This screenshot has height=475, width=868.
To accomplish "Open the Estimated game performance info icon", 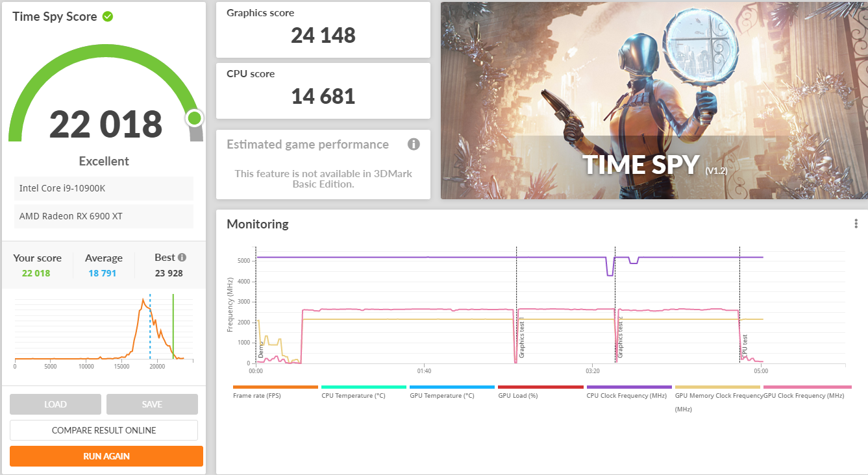I will (x=414, y=144).
